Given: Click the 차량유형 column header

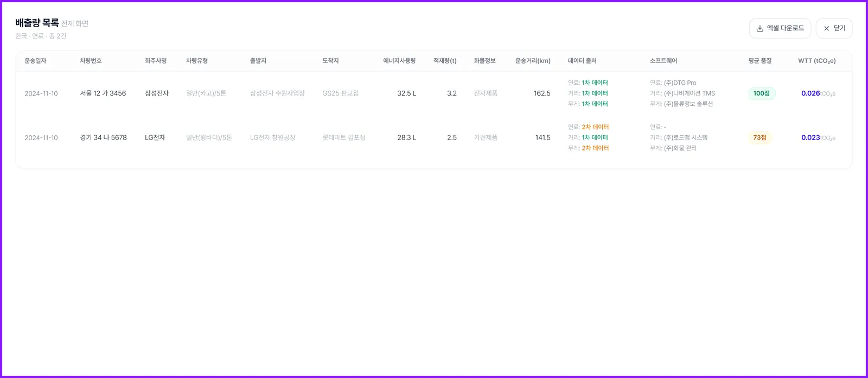Looking at the screenshot, I should (197, 61).
